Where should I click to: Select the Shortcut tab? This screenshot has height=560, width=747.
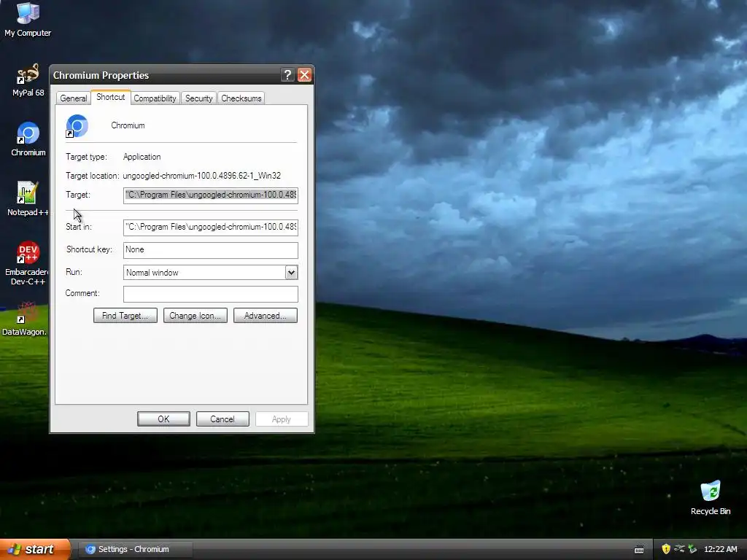[111, 97]
